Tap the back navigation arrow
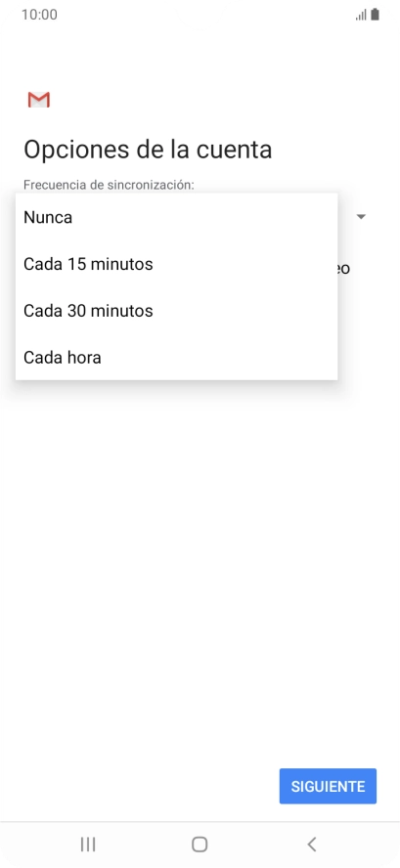 coord(312,845)
